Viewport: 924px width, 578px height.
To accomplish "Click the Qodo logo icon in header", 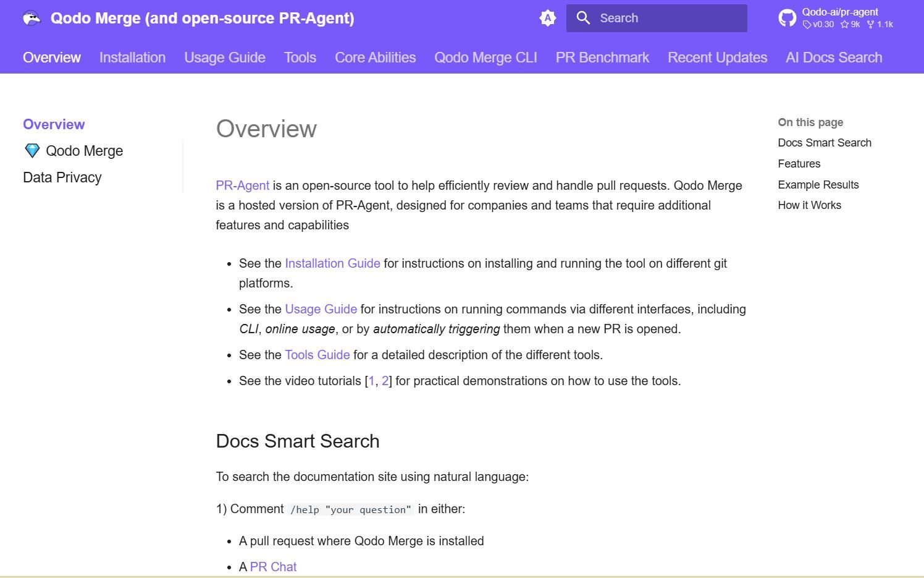I will tap(31, 18).
